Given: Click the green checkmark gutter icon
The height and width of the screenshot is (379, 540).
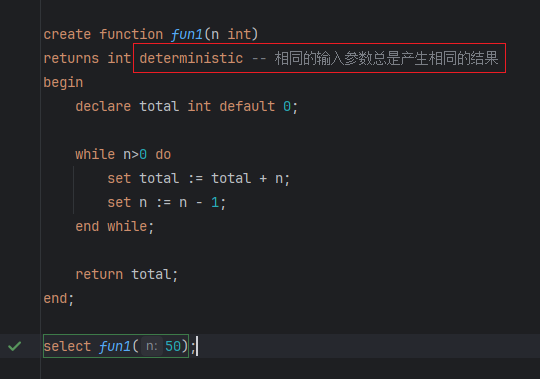Looking at the screenshot, I should click(x=14, y=346).
